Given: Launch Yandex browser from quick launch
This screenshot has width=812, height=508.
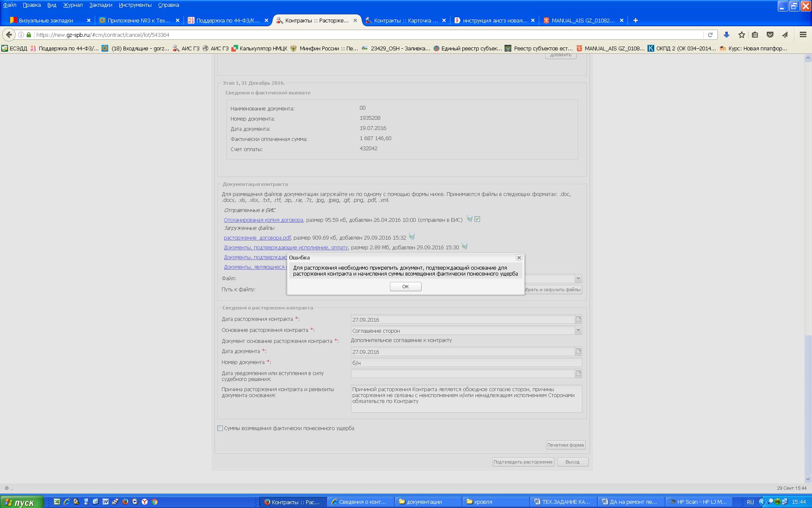Looking at the screenshot, I should point(145,502).
